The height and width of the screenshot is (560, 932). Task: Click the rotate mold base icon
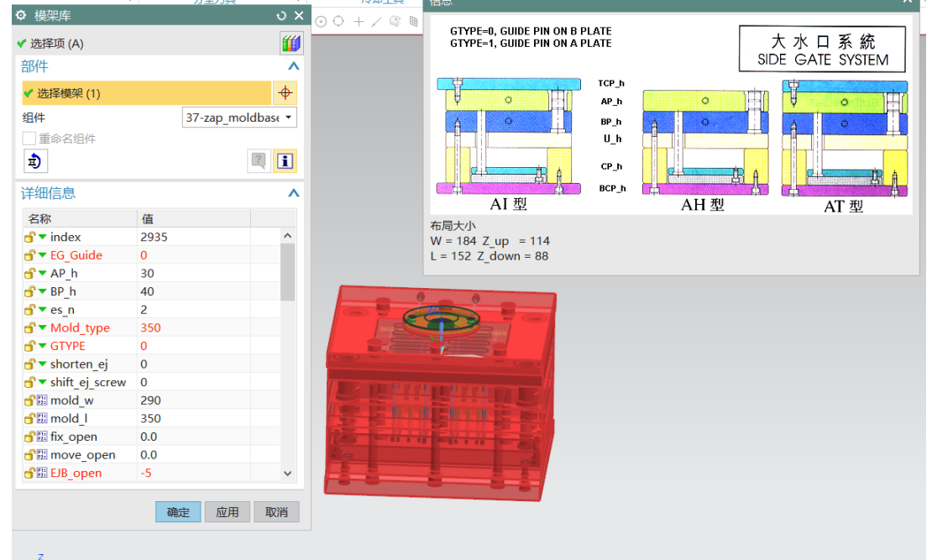pyautogui.click(x=34, y=161)
